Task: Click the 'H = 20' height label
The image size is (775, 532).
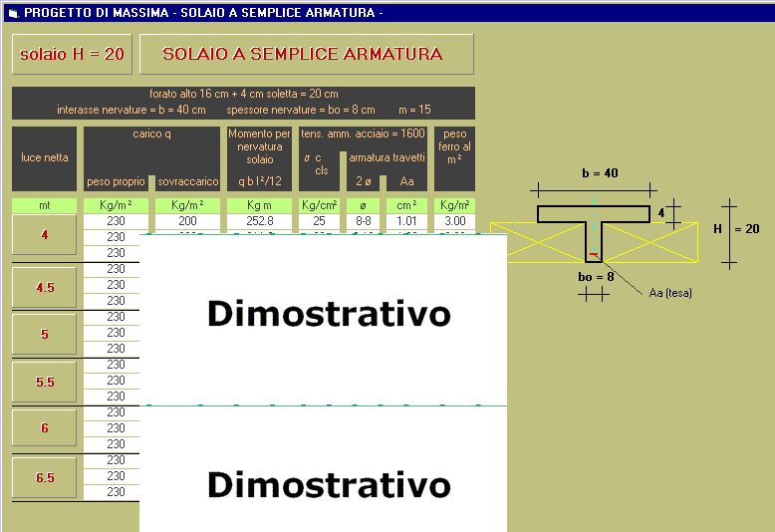Action: tap(736, 229)
